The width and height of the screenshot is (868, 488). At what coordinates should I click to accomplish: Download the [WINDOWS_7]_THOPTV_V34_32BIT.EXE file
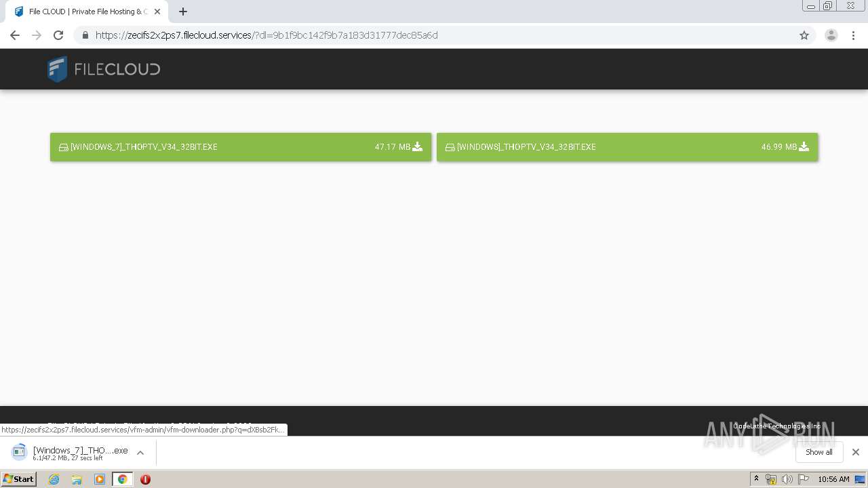pos(241,147)
